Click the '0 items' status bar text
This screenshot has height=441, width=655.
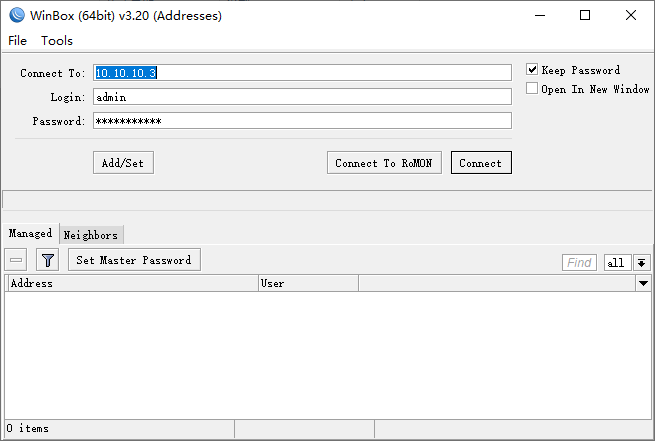point(28,428)
